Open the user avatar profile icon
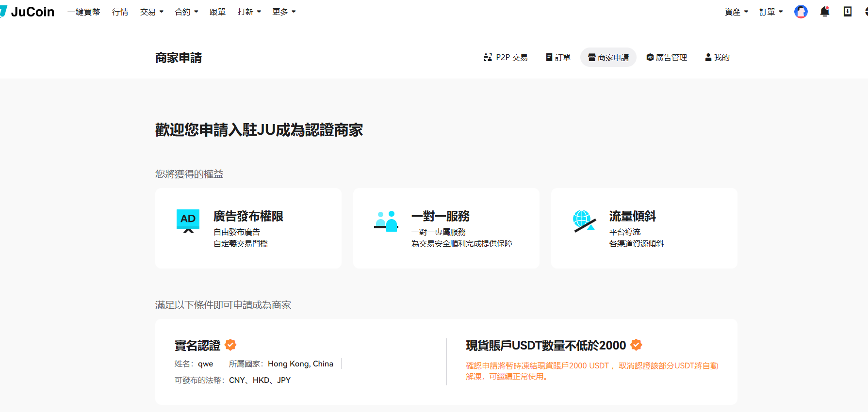868x412 pixels. click(801, 12)
